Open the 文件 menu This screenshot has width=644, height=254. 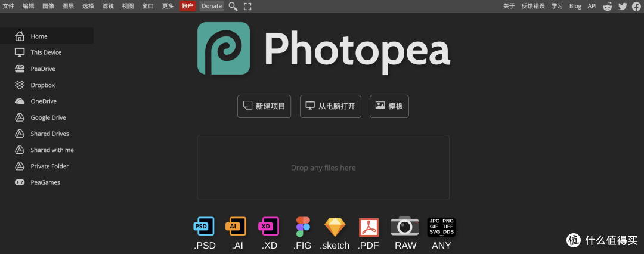[x=8, y=6]
